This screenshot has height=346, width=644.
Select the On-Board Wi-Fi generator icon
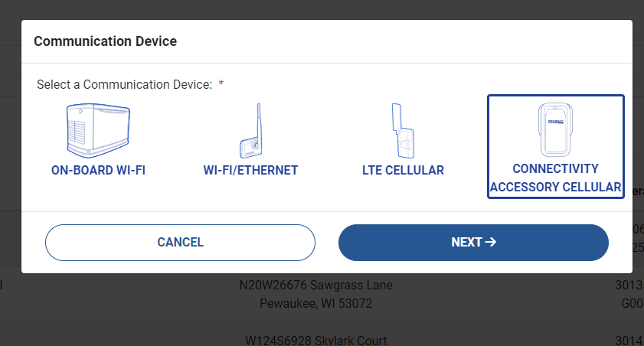98,131
